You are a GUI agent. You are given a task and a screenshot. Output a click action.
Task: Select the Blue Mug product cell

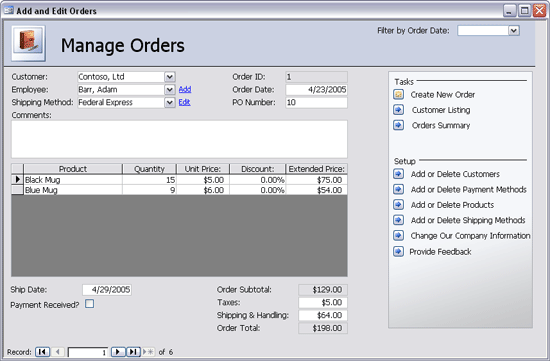73,190
